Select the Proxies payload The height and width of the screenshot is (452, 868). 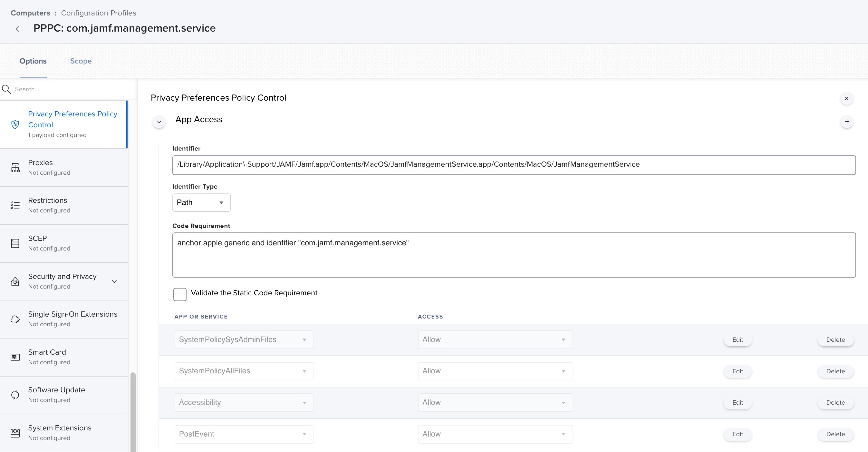pyautogui.click(x=64, y=168)
